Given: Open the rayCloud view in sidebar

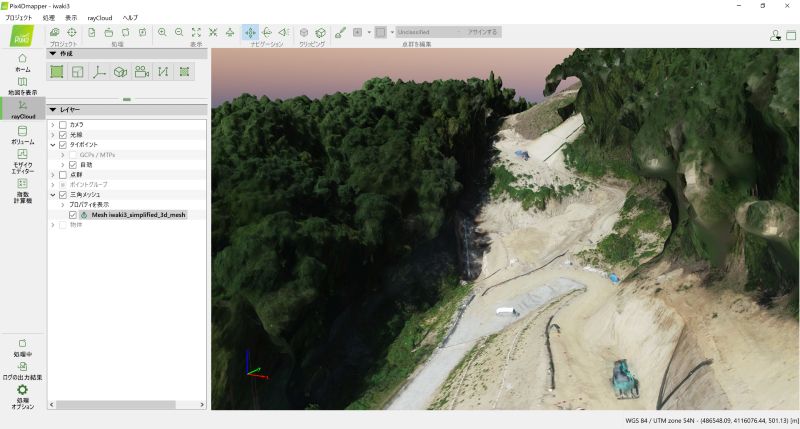Looking at the screenshot, I should pos(22,108).
